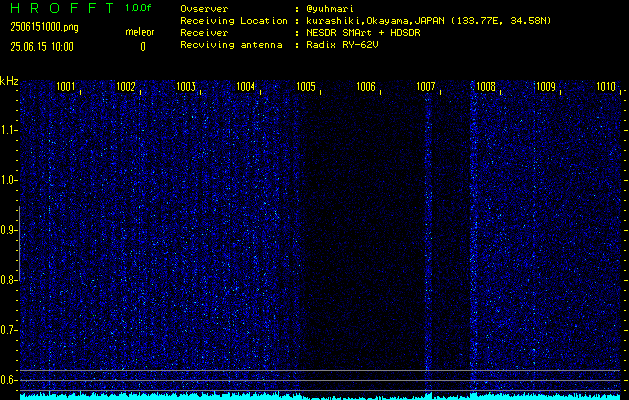Click time marker 1007
This screenshot has height=400, width=629.
pyautogui.click(x=426, y=86)
